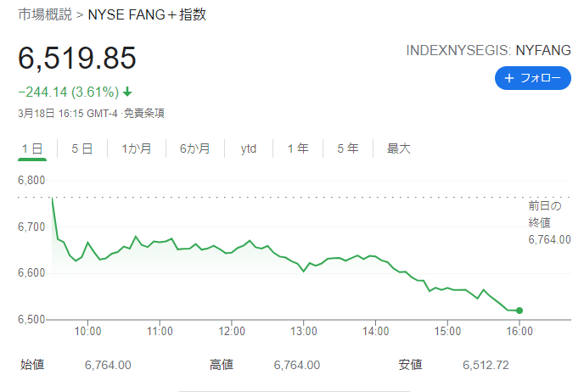584x392 pixels.
Task: Click the 3月18日 16:15 GMT-4 timestamp
Action: 68,113
